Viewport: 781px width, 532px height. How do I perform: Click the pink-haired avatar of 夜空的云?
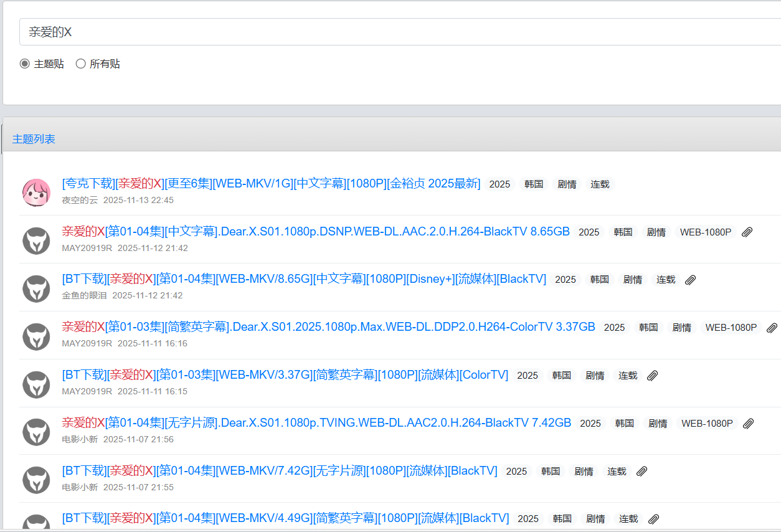36,192
